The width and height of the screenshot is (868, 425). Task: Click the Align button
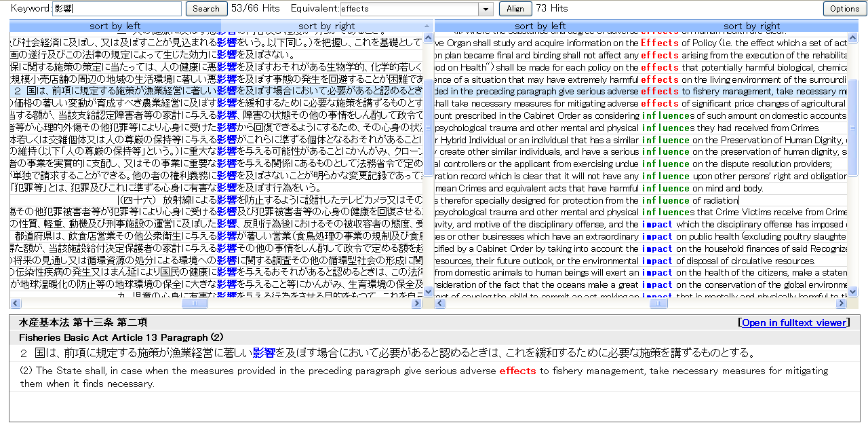[515, 9]
